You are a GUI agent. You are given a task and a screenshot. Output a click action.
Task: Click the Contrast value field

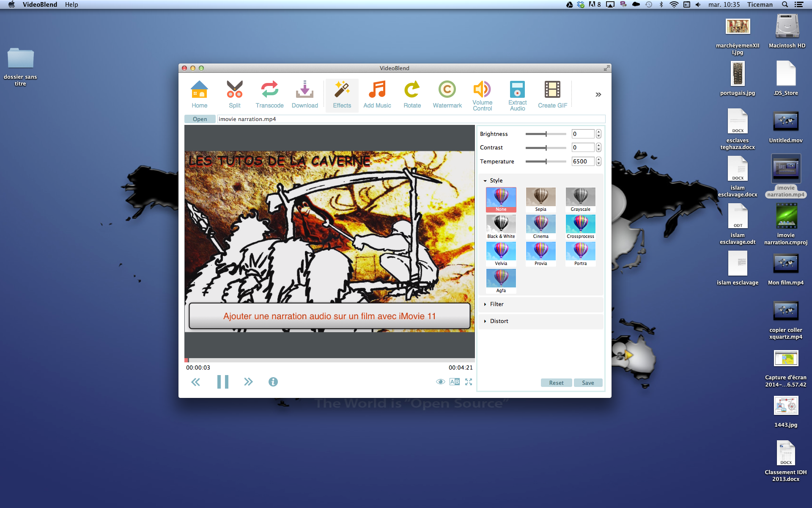coord(583,147)
